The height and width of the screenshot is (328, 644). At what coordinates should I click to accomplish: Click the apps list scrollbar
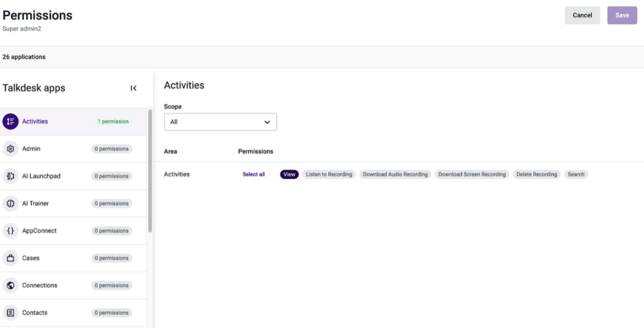[x=150, y=171]
